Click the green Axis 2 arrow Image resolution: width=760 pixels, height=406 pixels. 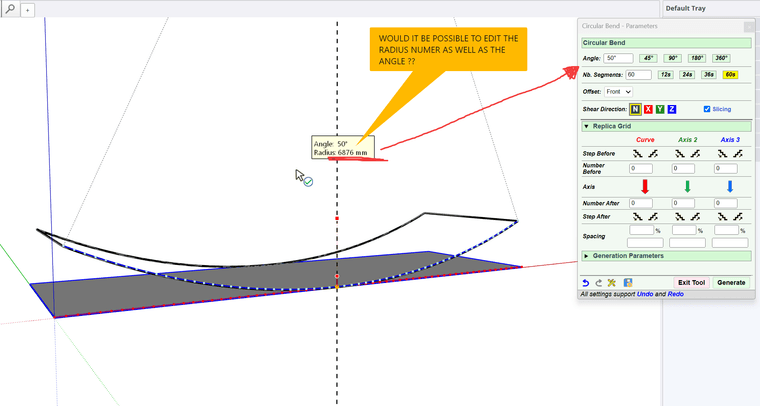tap(687, 187)
